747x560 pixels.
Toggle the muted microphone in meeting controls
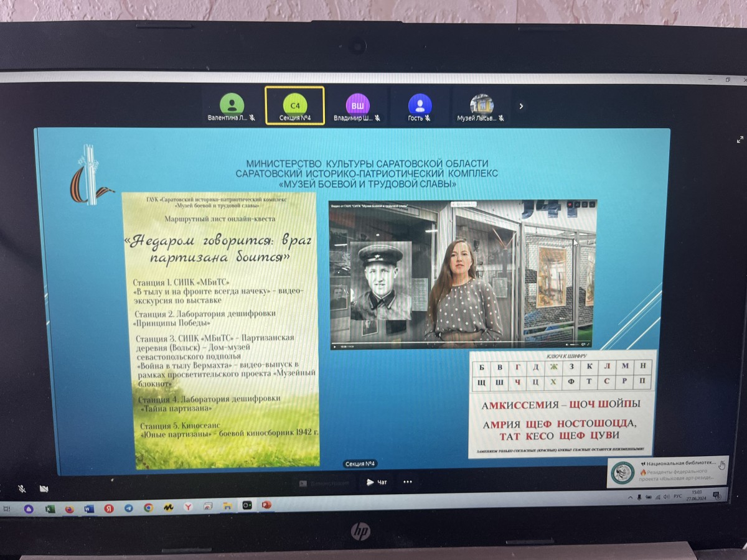coord(22,489)
